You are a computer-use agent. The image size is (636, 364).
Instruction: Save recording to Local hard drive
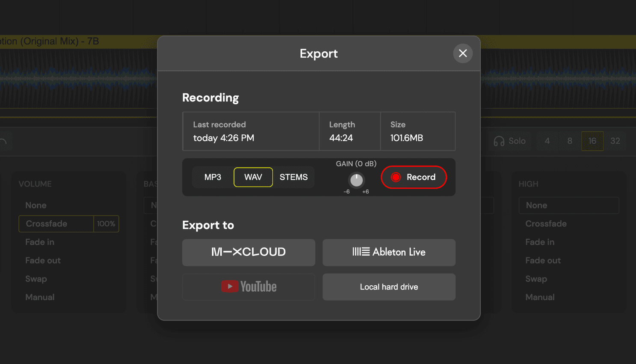388,287
